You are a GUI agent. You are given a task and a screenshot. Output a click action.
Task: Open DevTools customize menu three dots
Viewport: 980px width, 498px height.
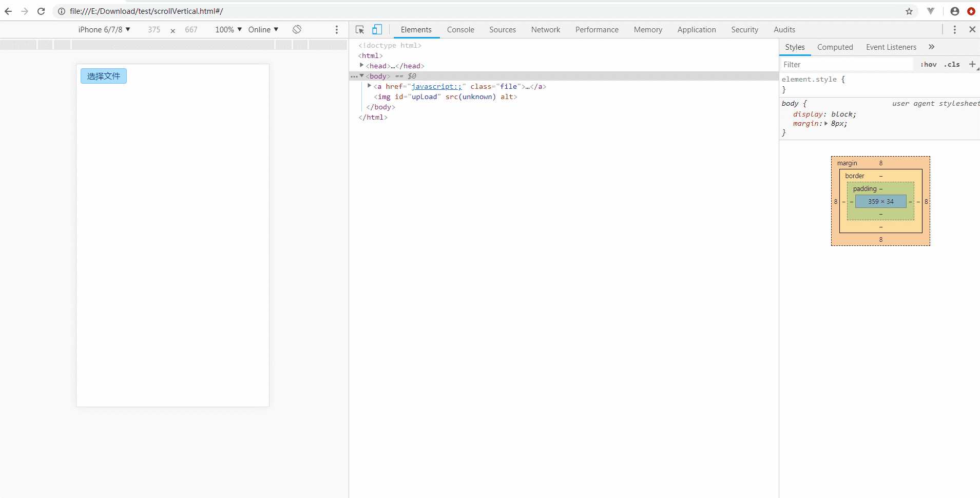955,30
